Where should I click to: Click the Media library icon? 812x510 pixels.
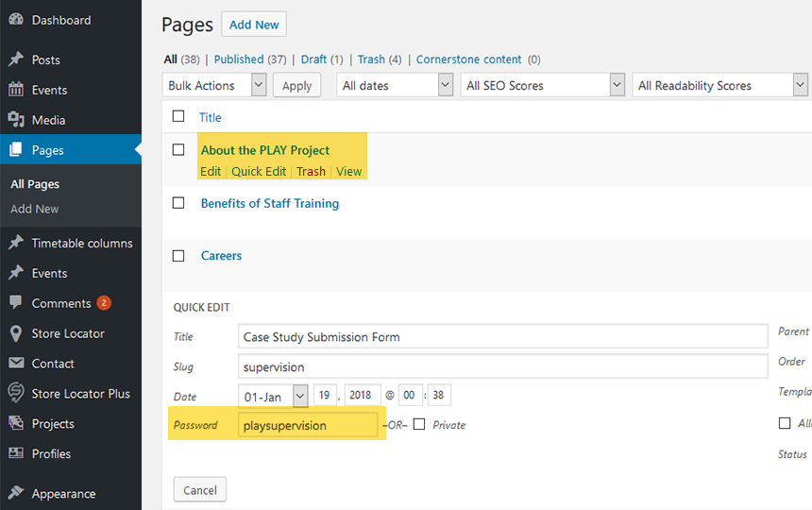tap(16, 120)
